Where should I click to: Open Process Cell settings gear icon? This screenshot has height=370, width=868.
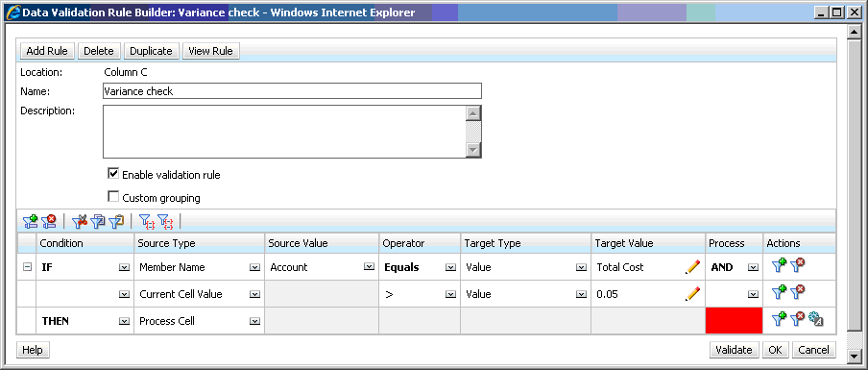816,320
